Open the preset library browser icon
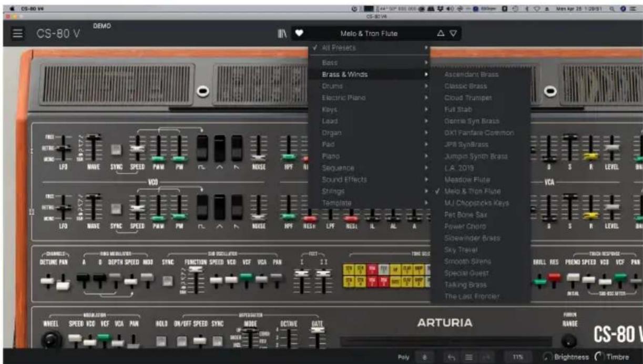 [282, 34]
